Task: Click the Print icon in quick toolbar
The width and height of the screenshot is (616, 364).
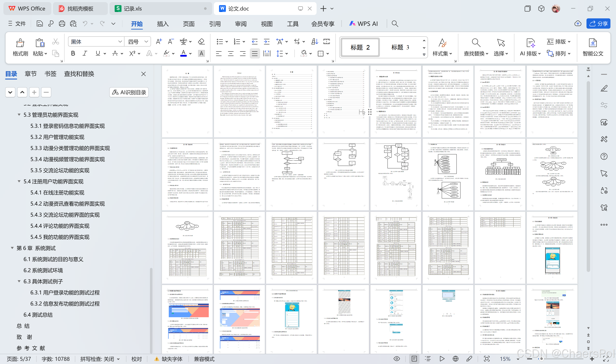Action: (62, 23)
